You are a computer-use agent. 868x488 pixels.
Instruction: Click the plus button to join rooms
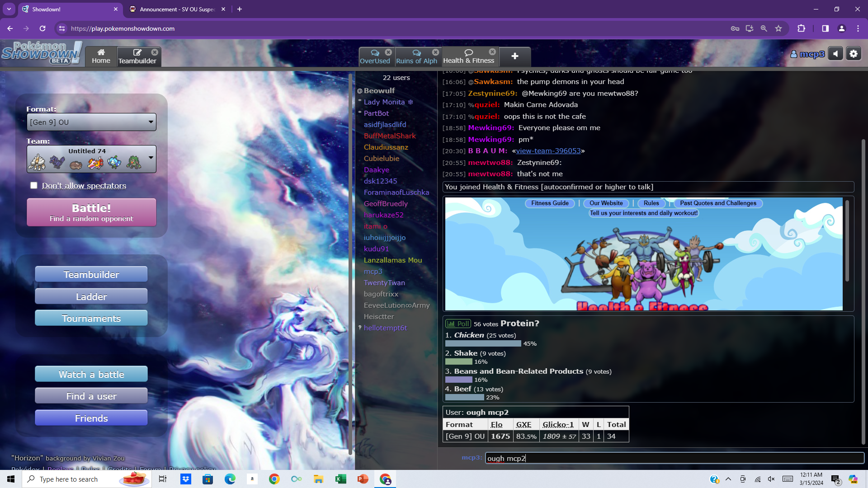[514, 56]
